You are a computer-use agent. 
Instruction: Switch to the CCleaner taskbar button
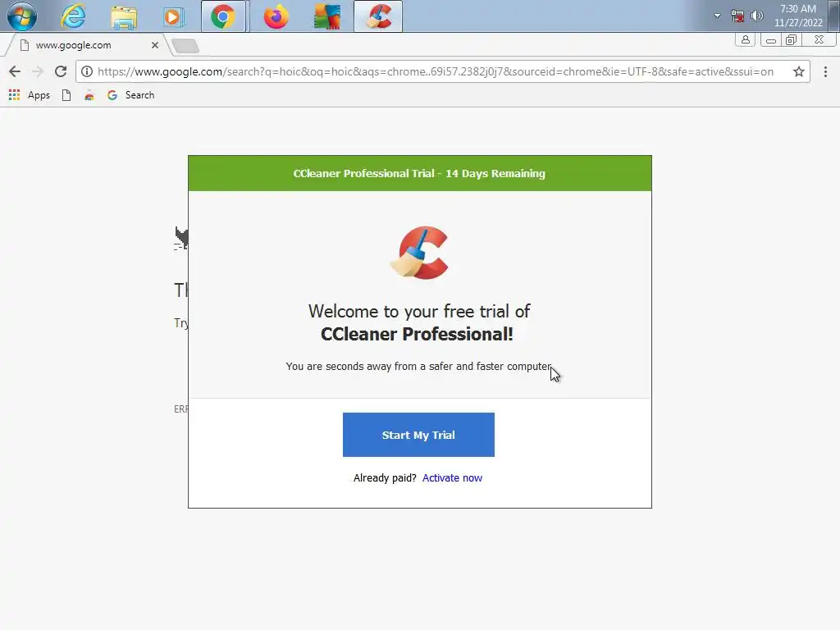pyautogui.click(x=378, y=16)
